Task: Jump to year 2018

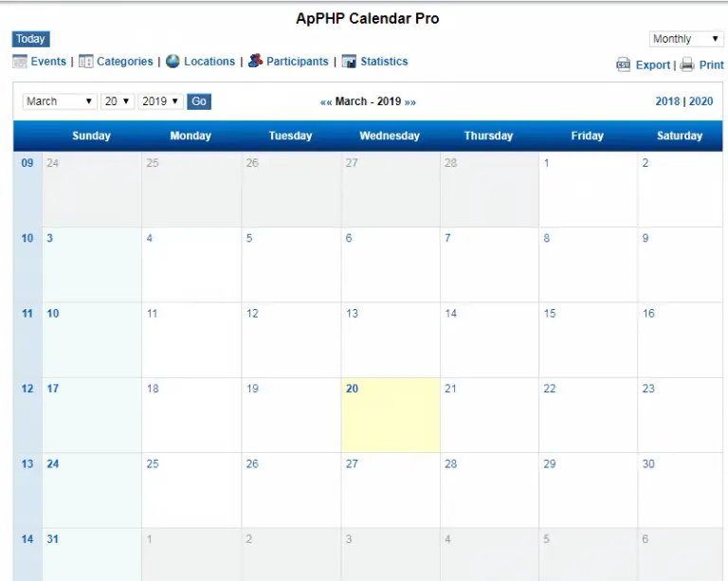Action: pyautogui.click(x=667, y=101)
